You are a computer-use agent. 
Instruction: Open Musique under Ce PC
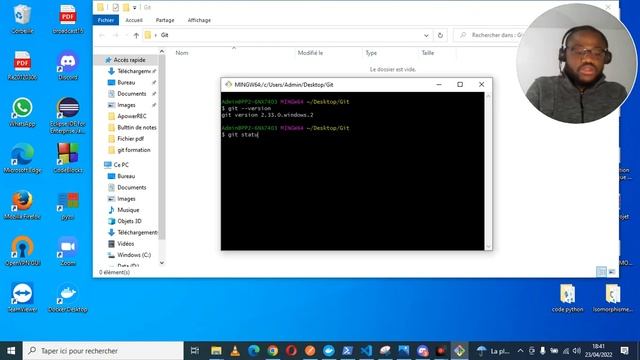128,210
